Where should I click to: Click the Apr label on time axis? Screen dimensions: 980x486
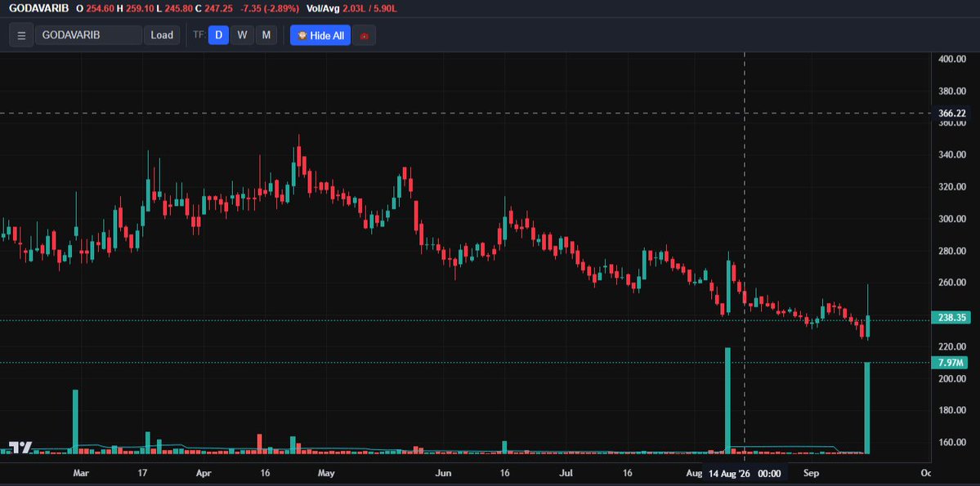[204, 473]
